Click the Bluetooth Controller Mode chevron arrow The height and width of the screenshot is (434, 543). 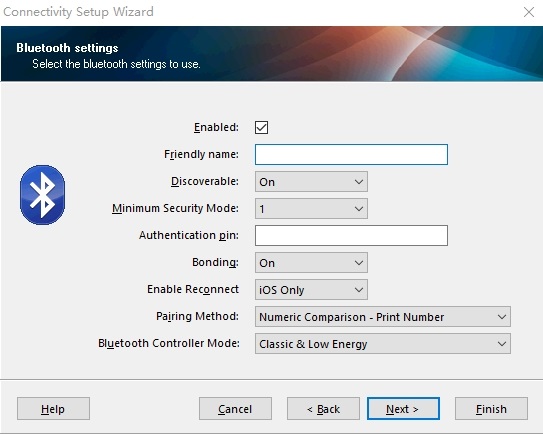point(501,344)
